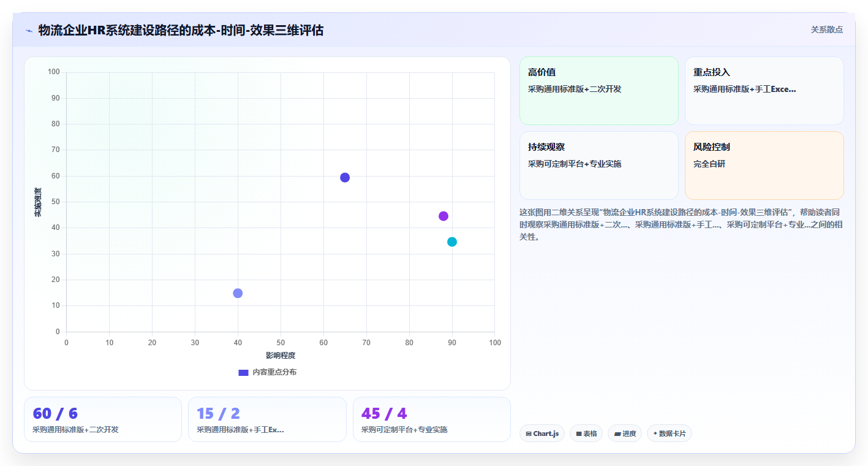The height and width of the screenshot is (466, 868).
Task: Click 采购可定制平台+专业实施 in 持续观察 card
Action: (575, 164)
